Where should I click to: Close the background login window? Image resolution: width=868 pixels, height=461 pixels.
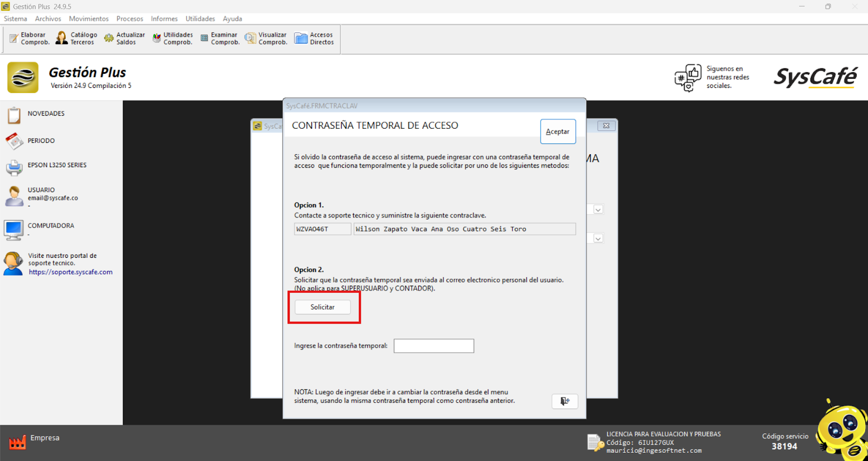(606, 125)
